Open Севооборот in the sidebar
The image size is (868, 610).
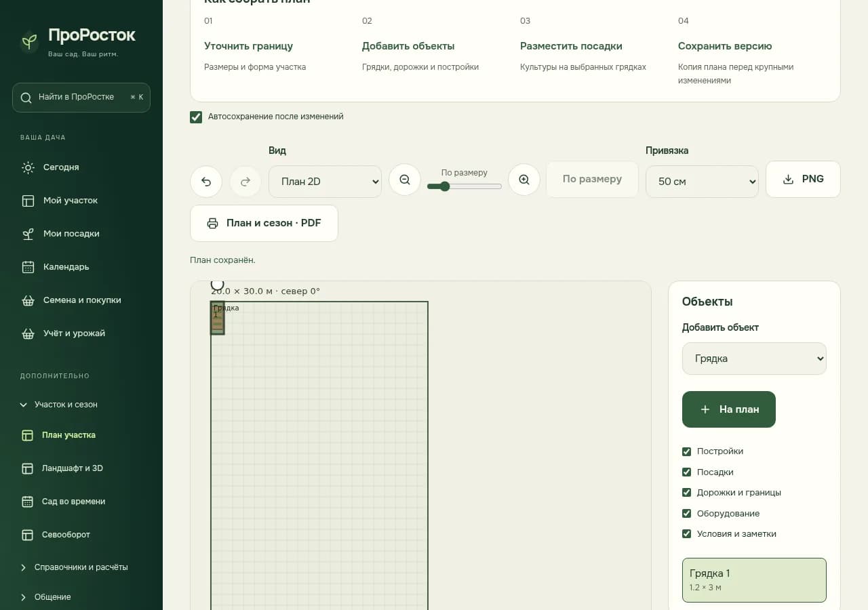81,535
